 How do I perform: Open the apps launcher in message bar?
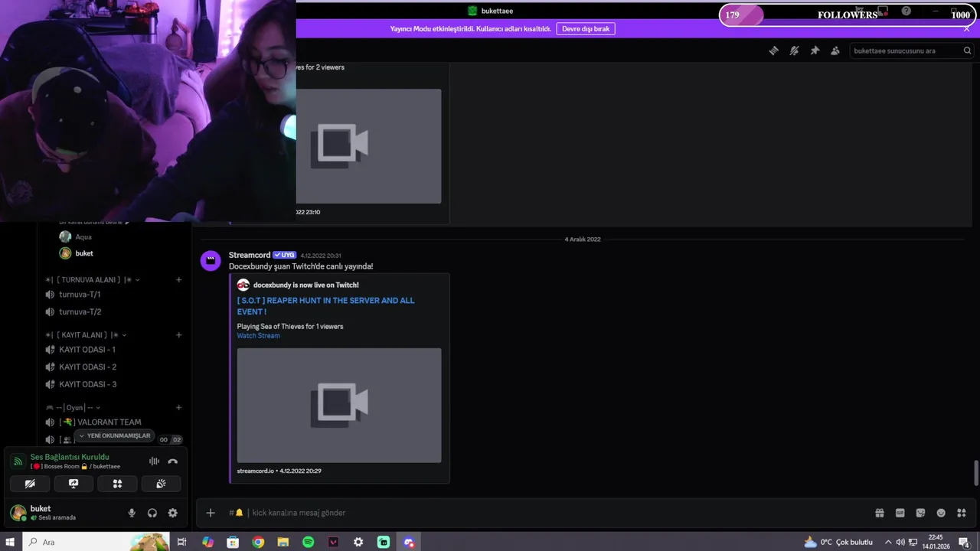coord(962,513)
